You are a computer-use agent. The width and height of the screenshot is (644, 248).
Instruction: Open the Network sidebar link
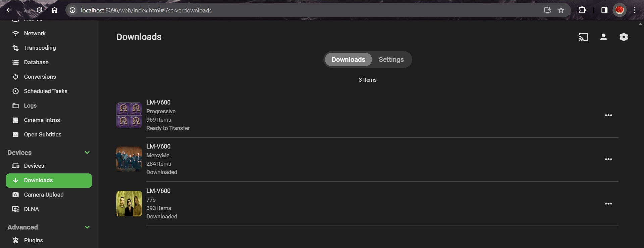pyautogui.click(x=35, y=33)
